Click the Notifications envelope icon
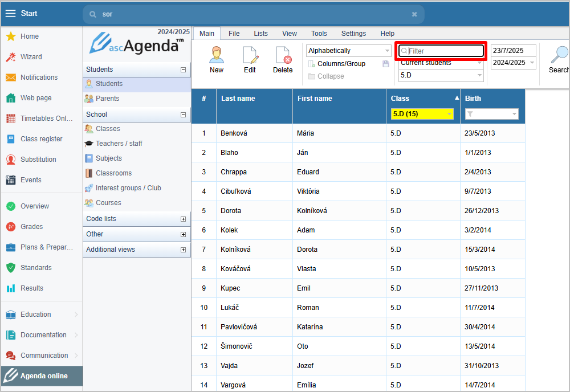Viewport: 570px width, 392px height. coord(11,77)
